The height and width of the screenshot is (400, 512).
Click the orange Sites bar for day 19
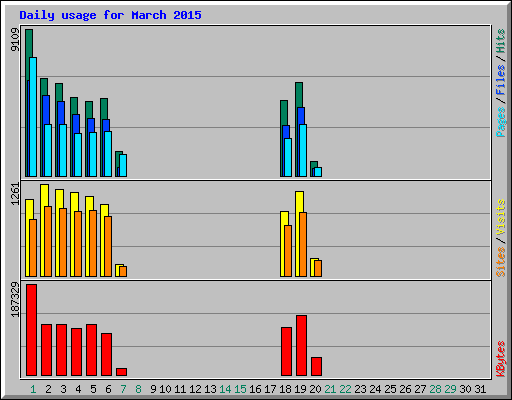pos(303,244)
